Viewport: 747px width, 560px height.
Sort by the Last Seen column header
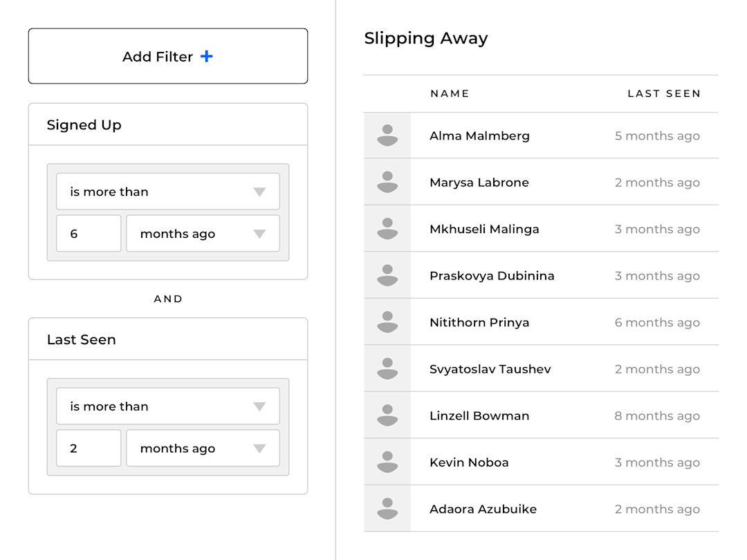point(663,93)
